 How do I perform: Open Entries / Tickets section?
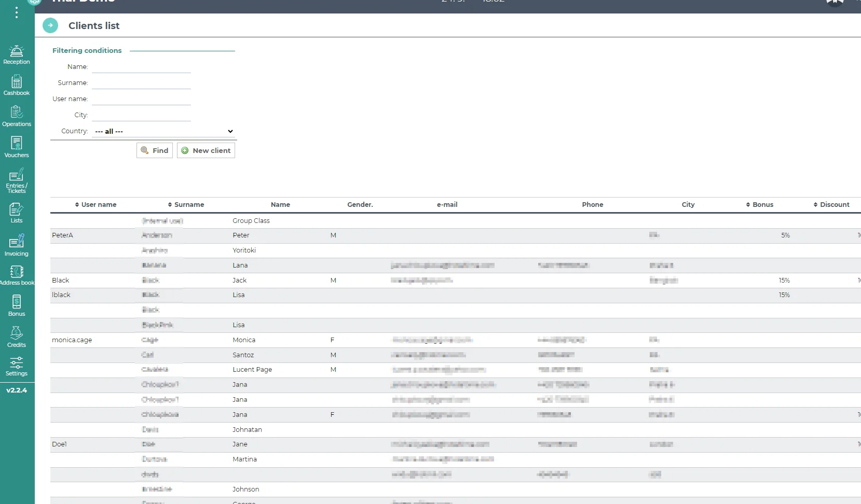(x=17, y=180)
